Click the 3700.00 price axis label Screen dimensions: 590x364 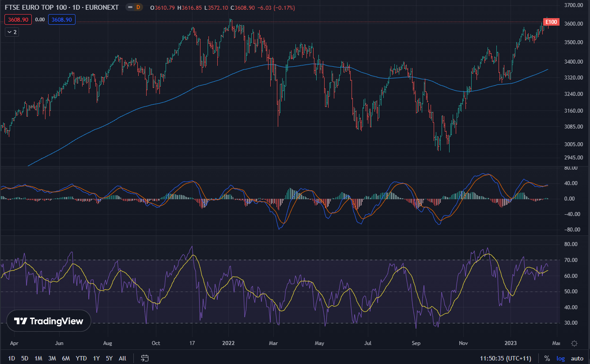574,5
